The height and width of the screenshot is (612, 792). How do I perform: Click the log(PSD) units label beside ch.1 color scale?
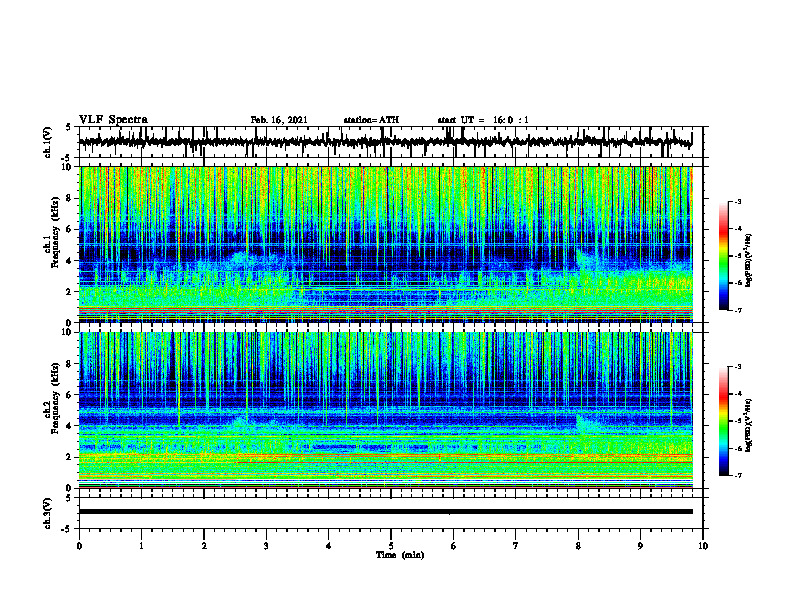click(x=750, y=261)
